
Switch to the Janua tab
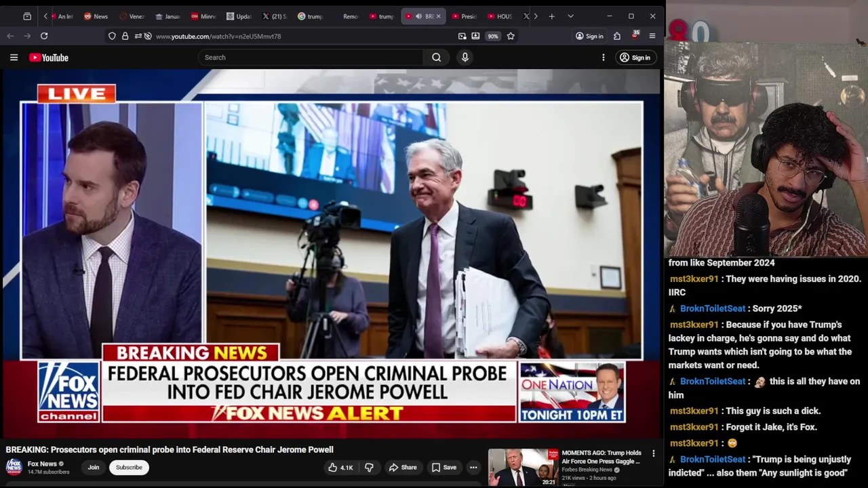click(167, 16)
